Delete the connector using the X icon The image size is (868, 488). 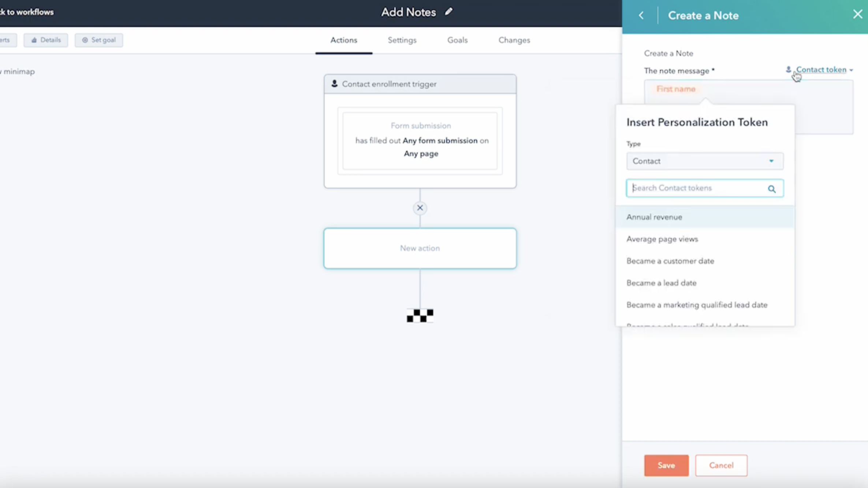420,208
